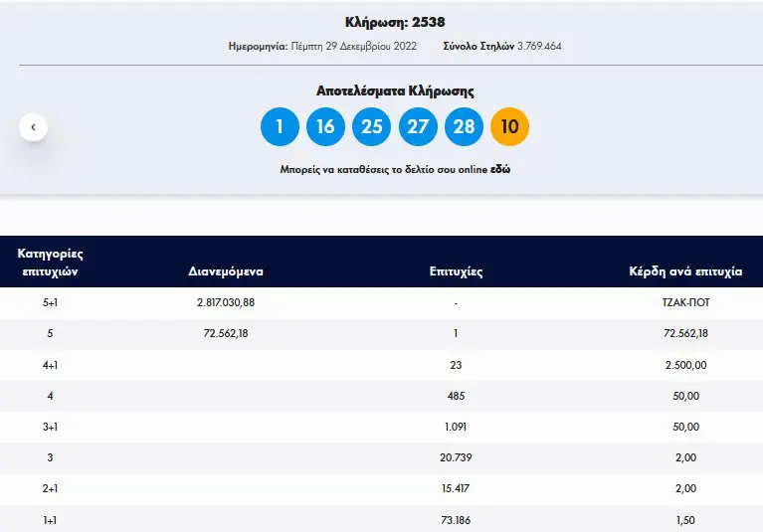Click the winners count 15.417
Image resolution: width=763 pixels, height=532 pixels.
tap(456, 488)
